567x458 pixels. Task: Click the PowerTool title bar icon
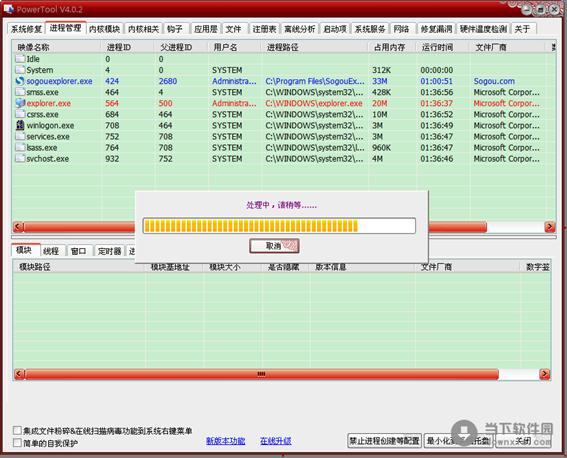pos(9,9)
